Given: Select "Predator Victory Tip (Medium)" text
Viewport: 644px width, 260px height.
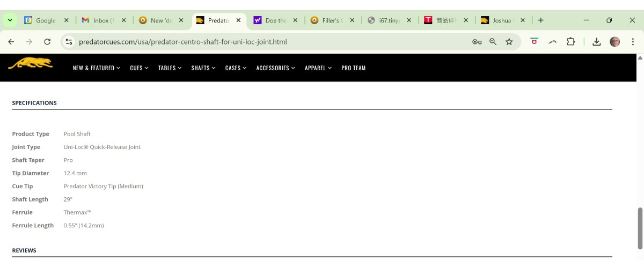Looking at the screenshot, I should [x=104, y=186].
